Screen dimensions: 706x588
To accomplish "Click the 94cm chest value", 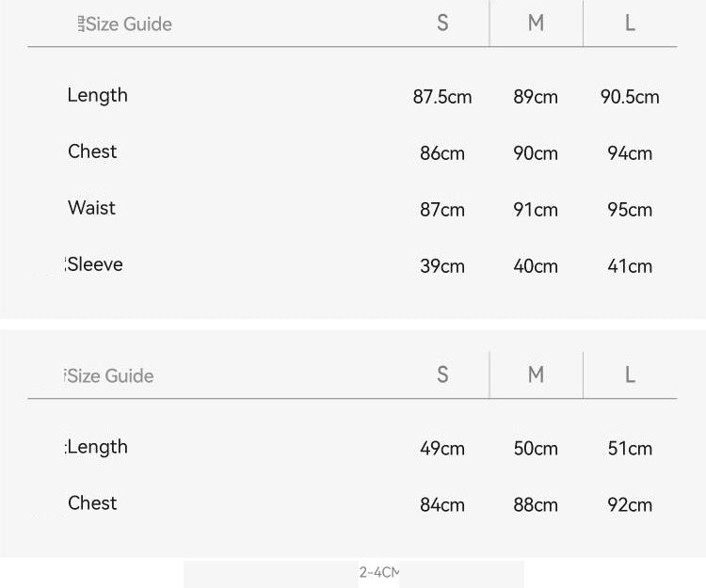I will 630,153.
